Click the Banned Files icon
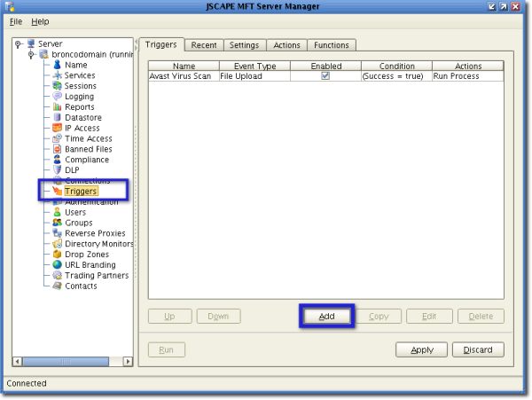The height and width of the screenshot is (400, 532). click(x=57, y=149)
